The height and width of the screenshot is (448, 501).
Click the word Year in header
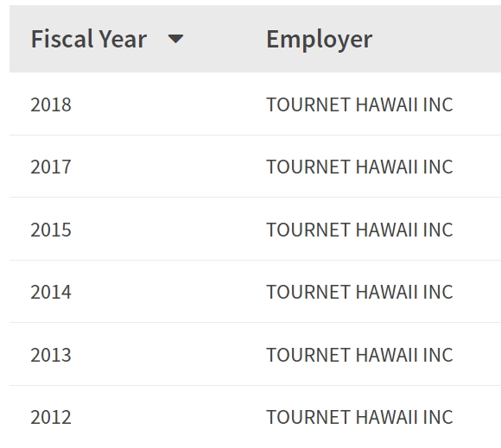123,39
